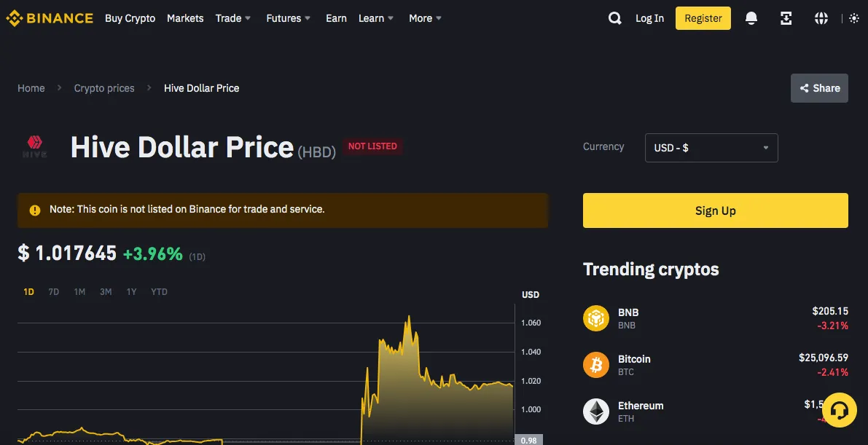This screenshot has height=445, width=868.
Task: Click the Bitcoin trending row name
Action: point(634,358)
